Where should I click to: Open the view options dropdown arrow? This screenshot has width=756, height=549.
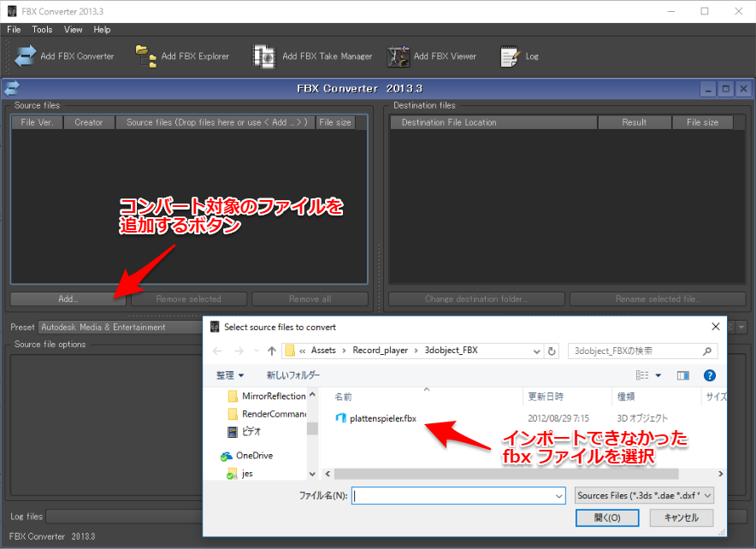659,375
